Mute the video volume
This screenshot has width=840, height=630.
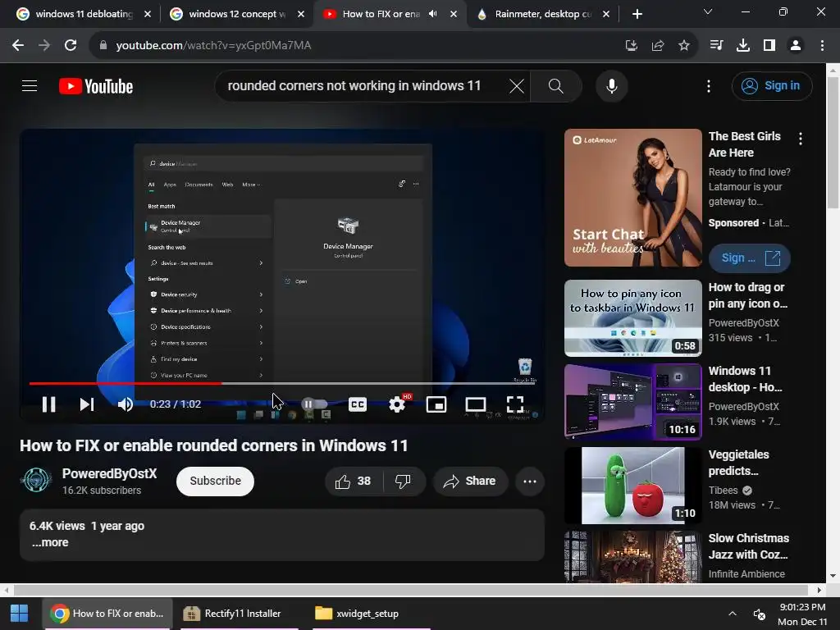click(x=126, y=404)
